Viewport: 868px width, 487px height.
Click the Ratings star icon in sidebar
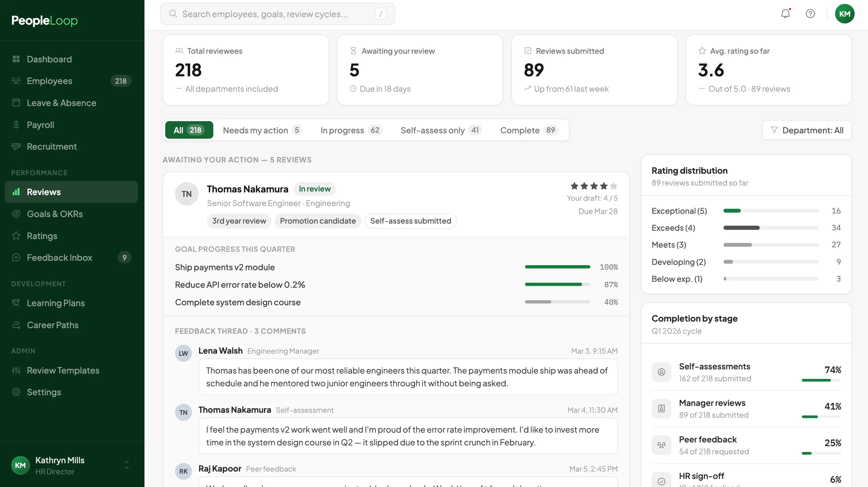[x=16, y=235]
